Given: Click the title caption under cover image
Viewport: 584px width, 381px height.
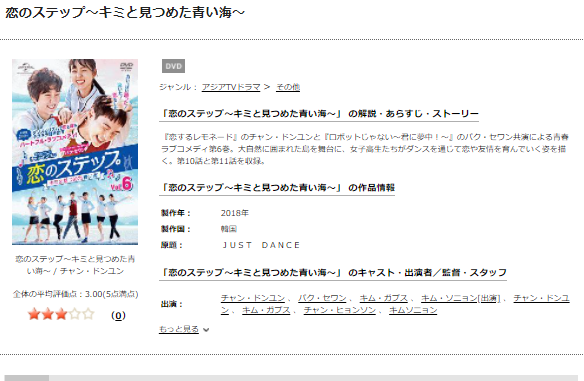Looking at the screenshot, I should point(75,265).
